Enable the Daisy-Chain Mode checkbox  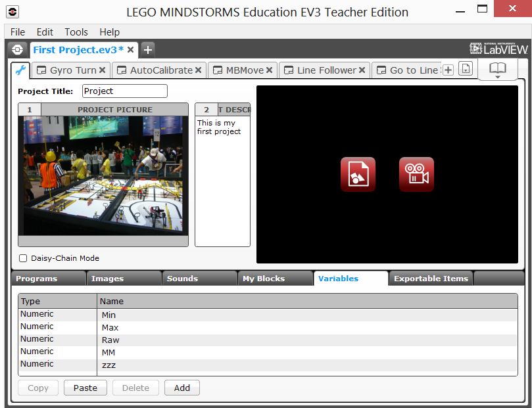coord(23,258)
